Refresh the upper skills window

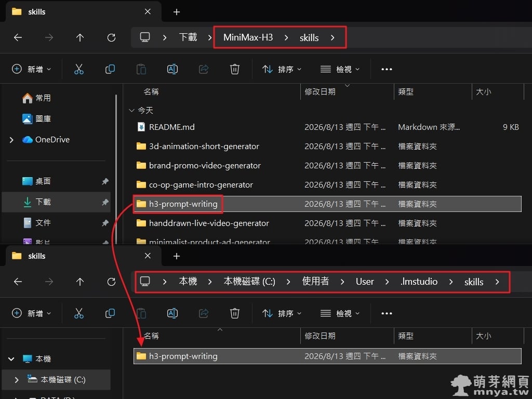(x=111, y=37)
